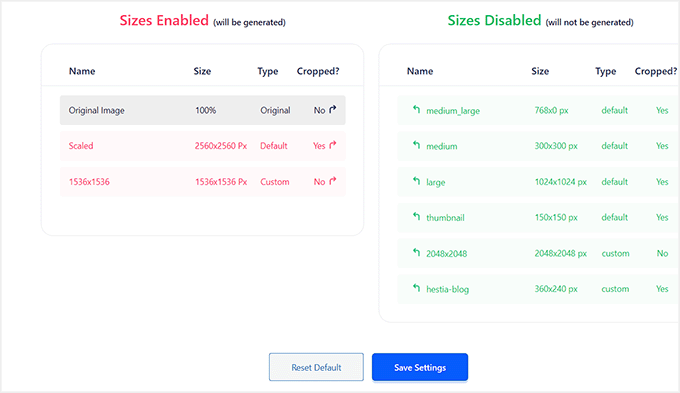
Task: Click the thumbnail size name
Action: [x=445, y=218]
